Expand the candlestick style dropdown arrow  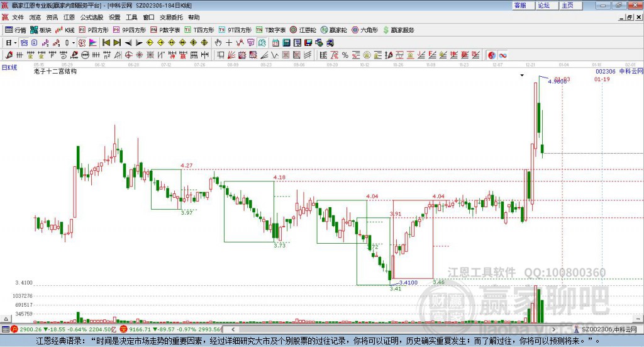73,43
